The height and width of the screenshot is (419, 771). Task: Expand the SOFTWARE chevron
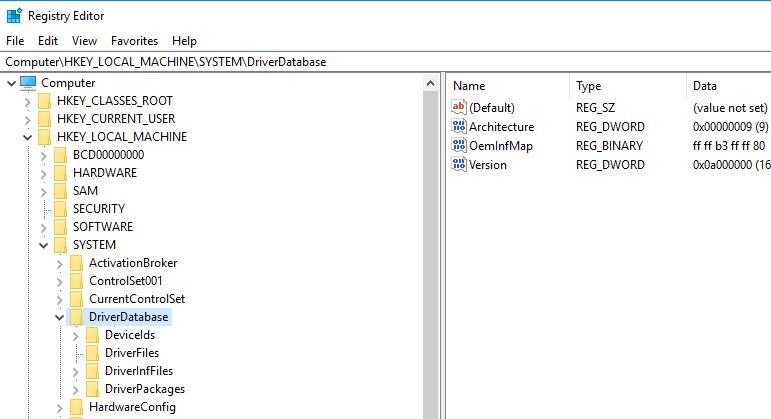pos(44,228)
